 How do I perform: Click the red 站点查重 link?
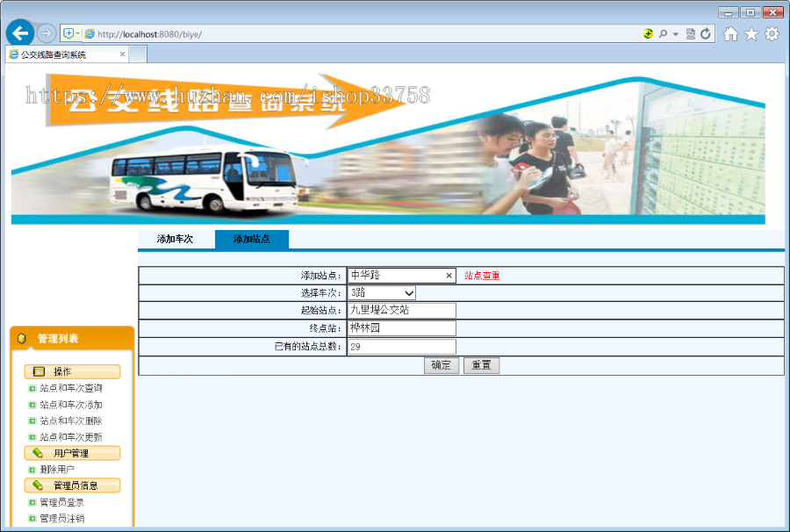click(482, 275)
